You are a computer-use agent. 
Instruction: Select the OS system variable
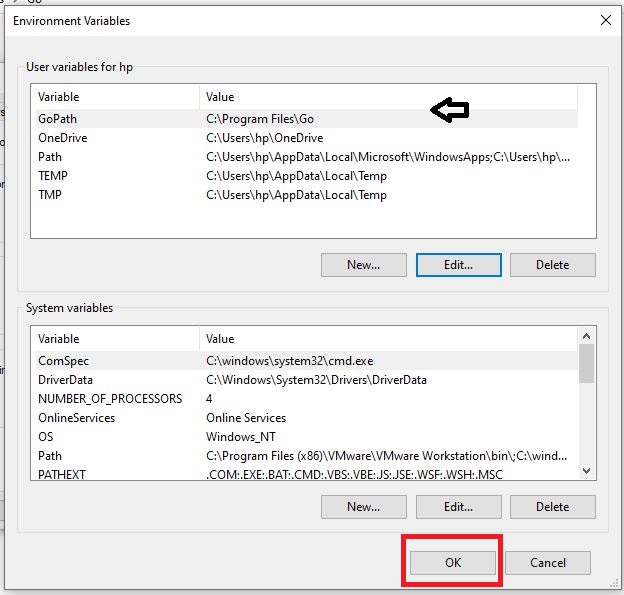(306, 437)
